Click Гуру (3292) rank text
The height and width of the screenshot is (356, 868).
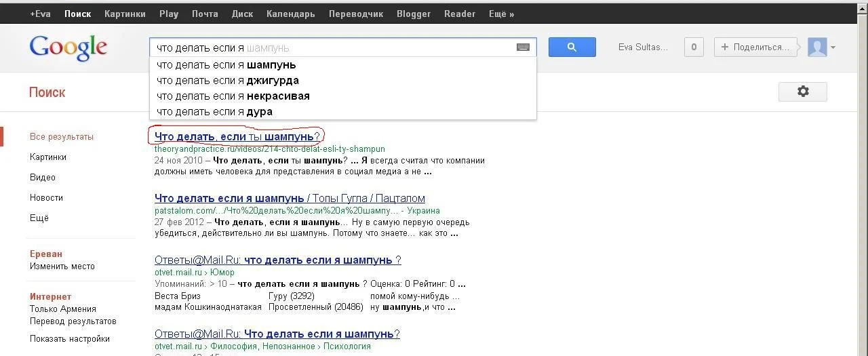pos(292,296)
